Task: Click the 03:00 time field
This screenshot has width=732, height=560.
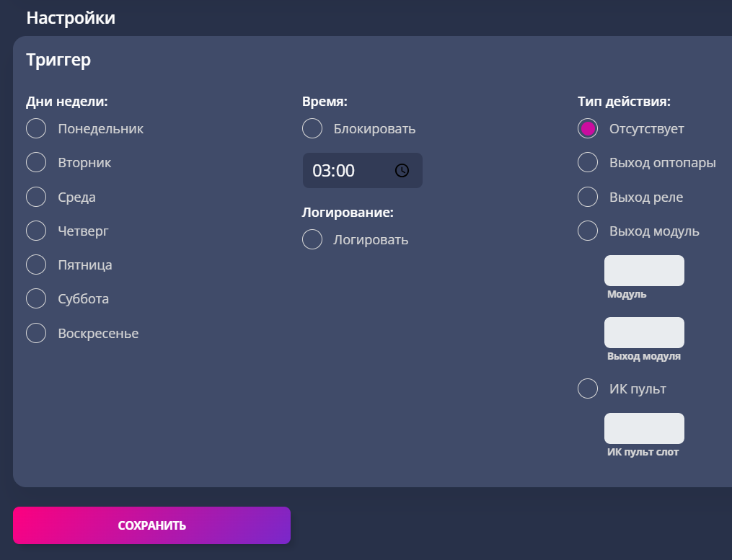Action: click(x=363, y=170)
